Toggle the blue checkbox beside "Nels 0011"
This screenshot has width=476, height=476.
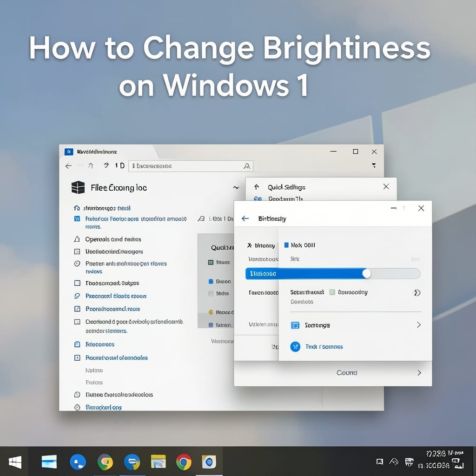point(286,245)
